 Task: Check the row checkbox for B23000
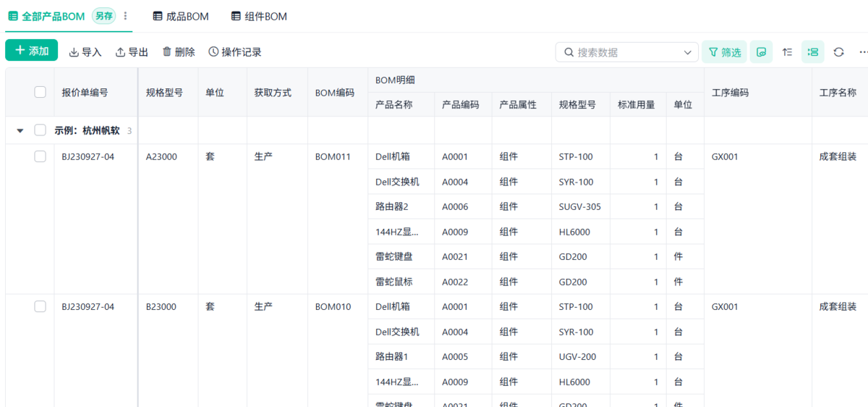click(x=41, y=306)
